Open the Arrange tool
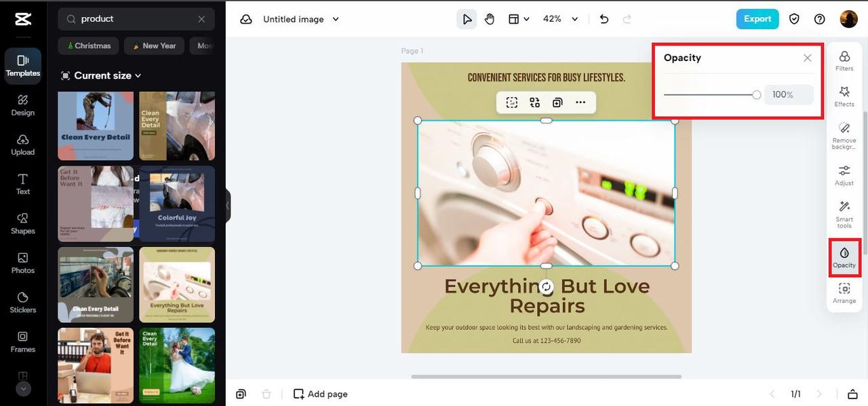Screen dimensions: 868x406 (844, 293)
